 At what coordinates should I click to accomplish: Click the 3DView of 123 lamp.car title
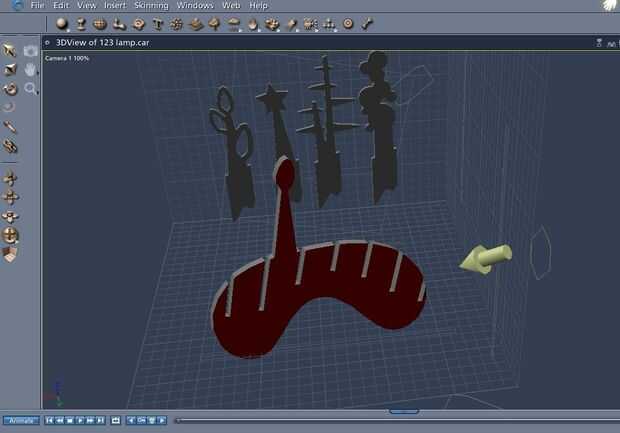pyautogui.click(x=102, y=43)
